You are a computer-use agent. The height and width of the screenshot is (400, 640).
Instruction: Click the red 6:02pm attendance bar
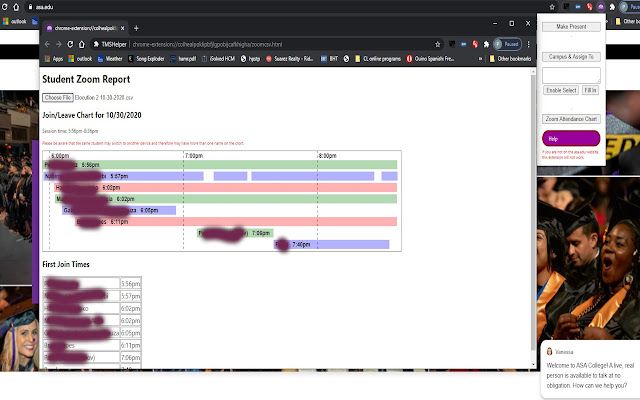(226, 188)
